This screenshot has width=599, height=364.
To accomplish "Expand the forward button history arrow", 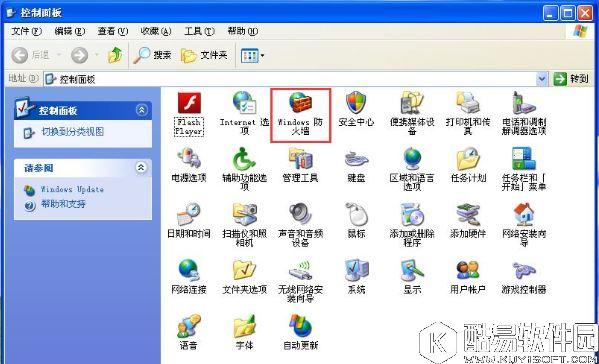I will point(97,55).
